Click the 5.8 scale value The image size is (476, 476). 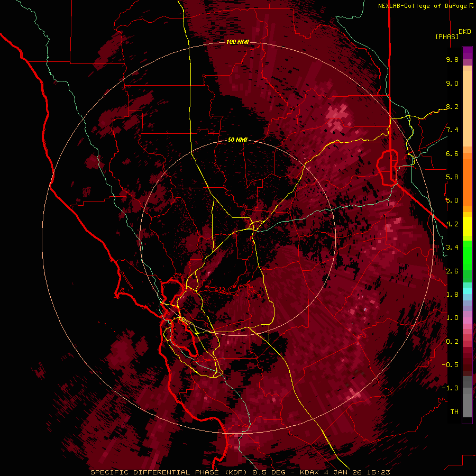tap(452, 177)
